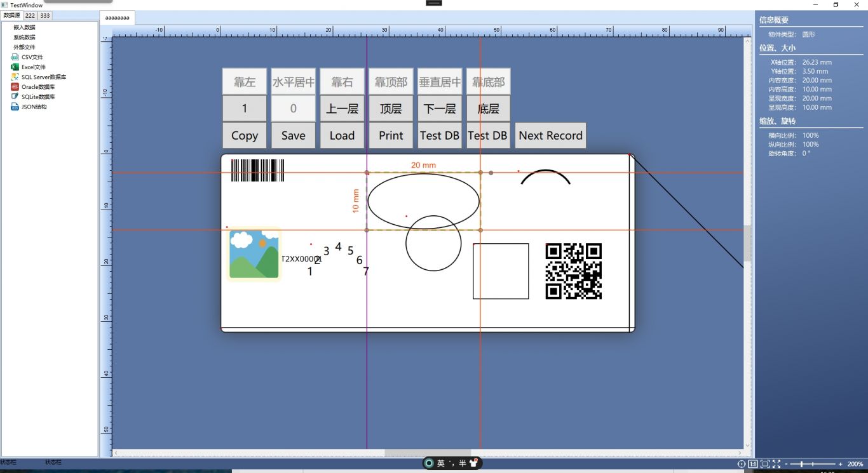
Task: Zoom in with the plus icon
Action: pyautogui.click(x=841, y=464)
